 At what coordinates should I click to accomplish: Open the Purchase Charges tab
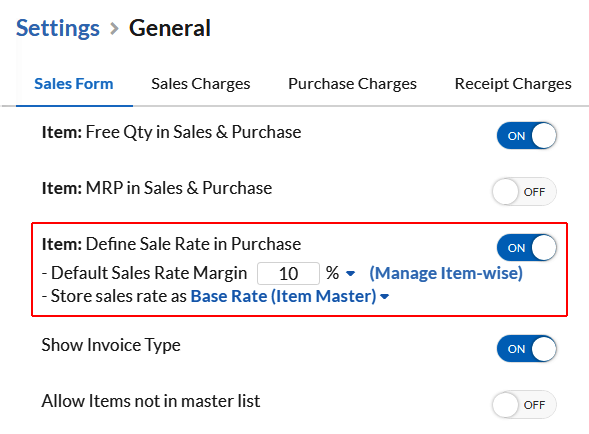pyautogui.click(x=352, y=84)
